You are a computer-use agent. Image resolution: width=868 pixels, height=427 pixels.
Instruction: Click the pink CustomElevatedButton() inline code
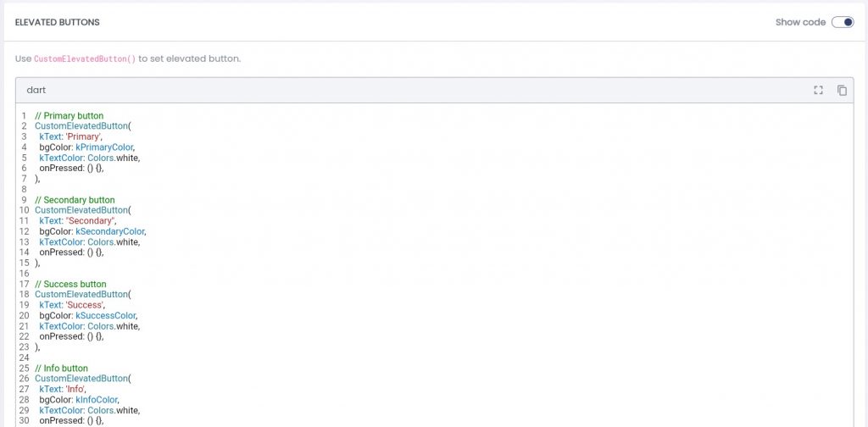click(x=85, y=59)
